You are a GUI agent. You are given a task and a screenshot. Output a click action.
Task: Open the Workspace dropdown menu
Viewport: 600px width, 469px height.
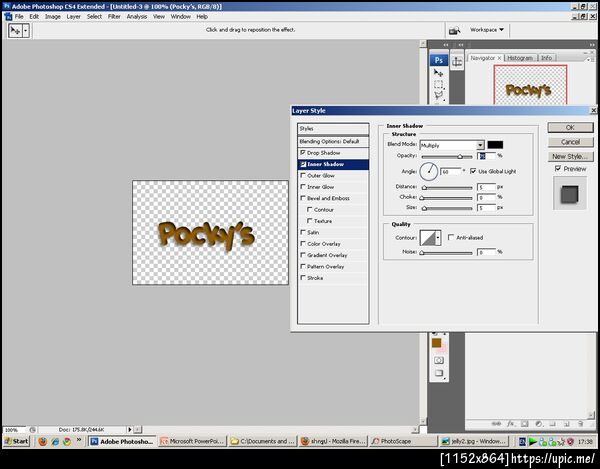[x=487, y=30]
